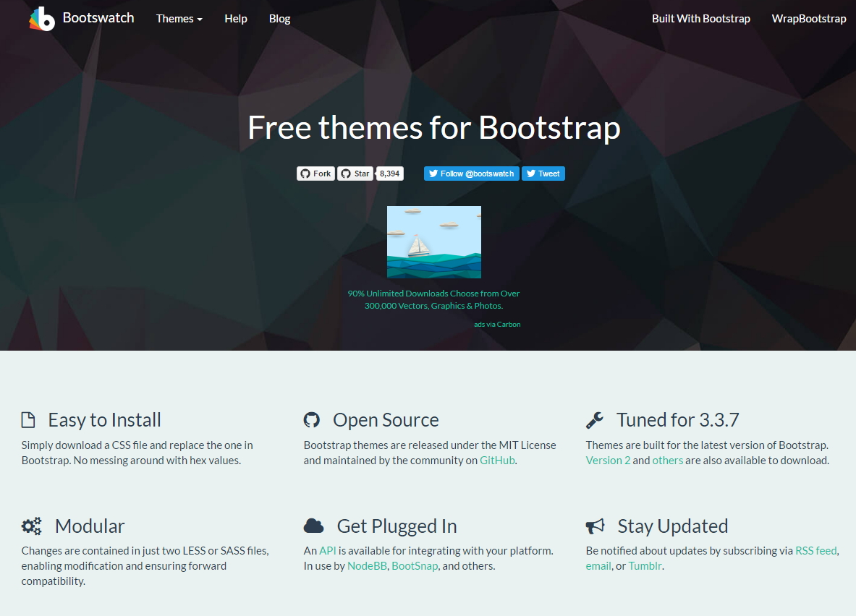Click the Easy to Install heading
This screenshot has width=856, height=616.
[x=105, y=420]
